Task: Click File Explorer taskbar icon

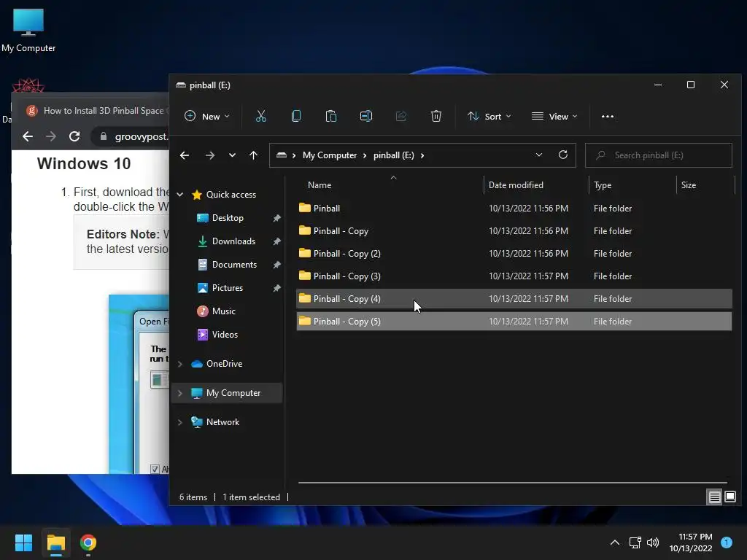Action: [x=55, y=542]
